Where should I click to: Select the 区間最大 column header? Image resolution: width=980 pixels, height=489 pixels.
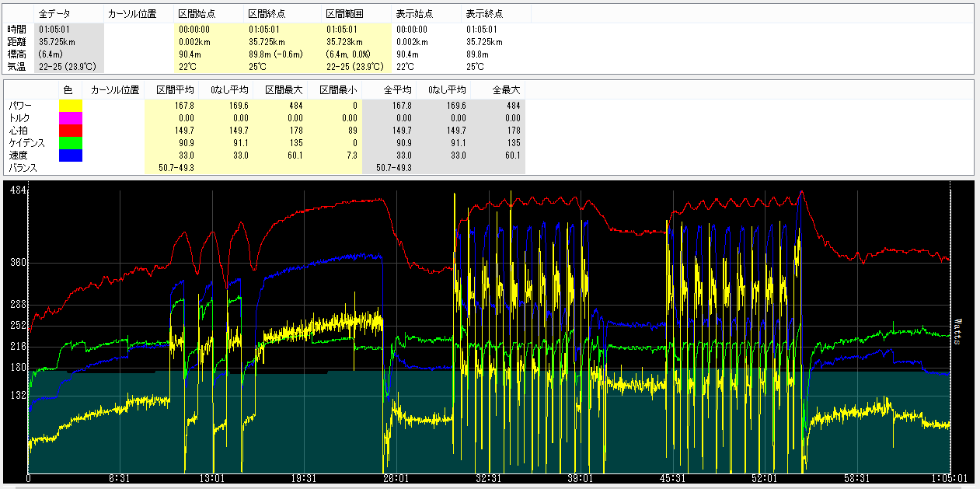284,90
